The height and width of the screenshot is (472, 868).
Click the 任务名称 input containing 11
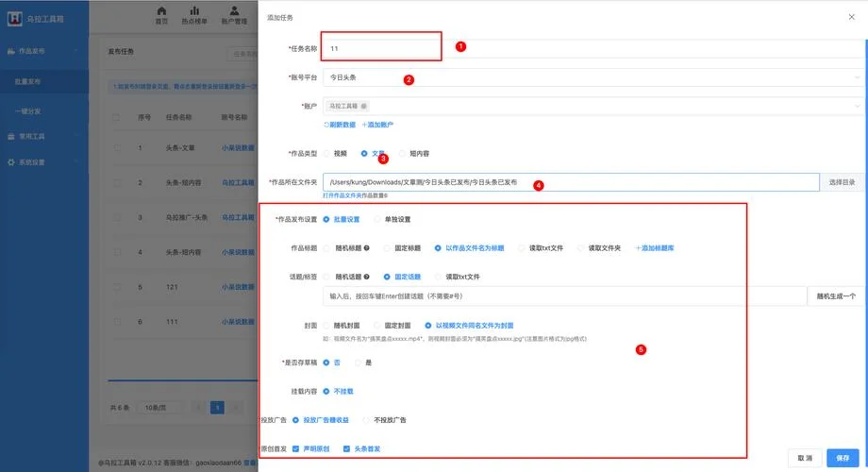593,49
